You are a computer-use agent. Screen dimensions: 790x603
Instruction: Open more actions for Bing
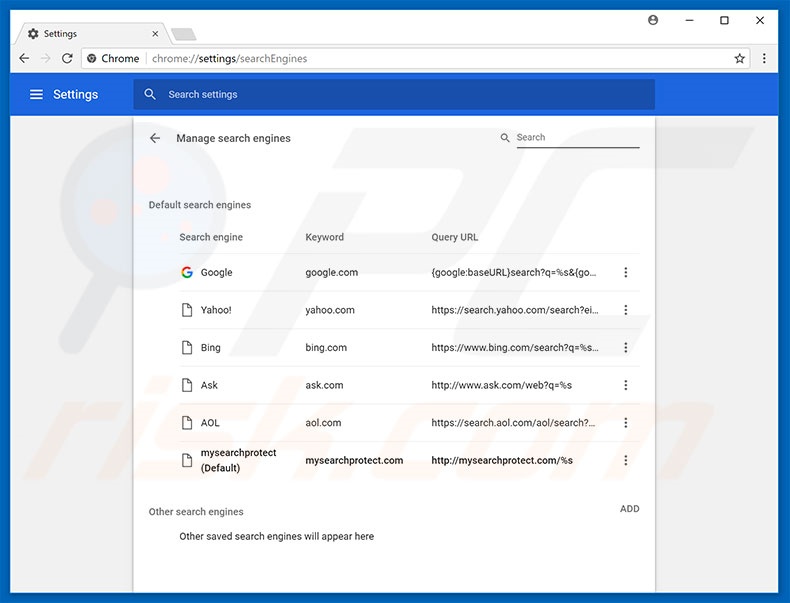coord(625,348)
